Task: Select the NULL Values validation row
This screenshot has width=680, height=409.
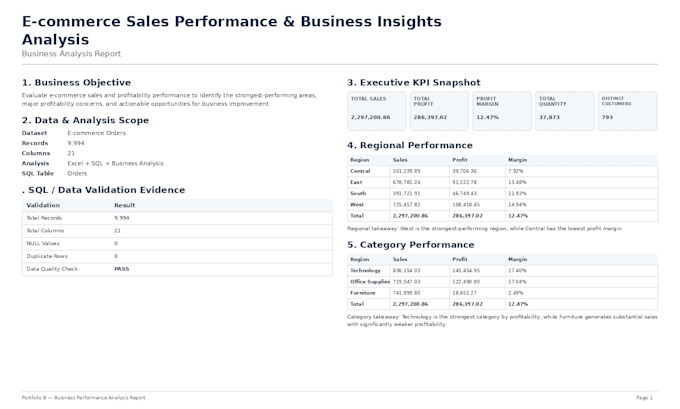Action: [x=177, y=244]
